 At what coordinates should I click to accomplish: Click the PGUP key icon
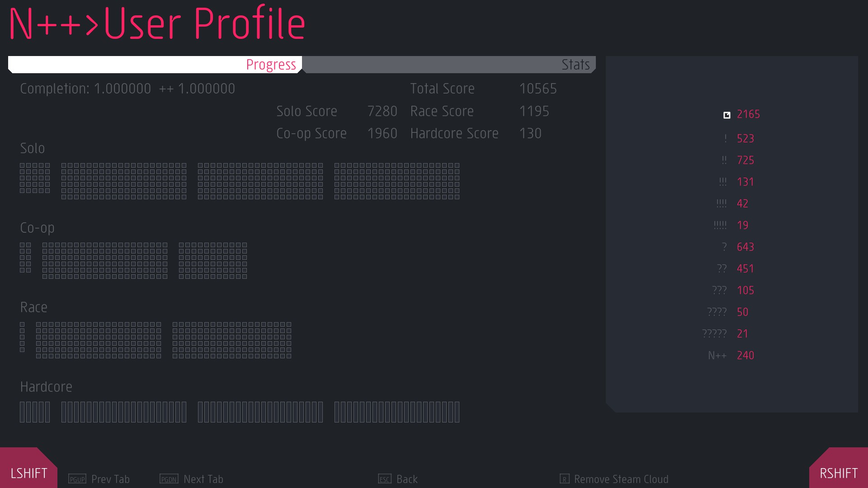[77, 479]
